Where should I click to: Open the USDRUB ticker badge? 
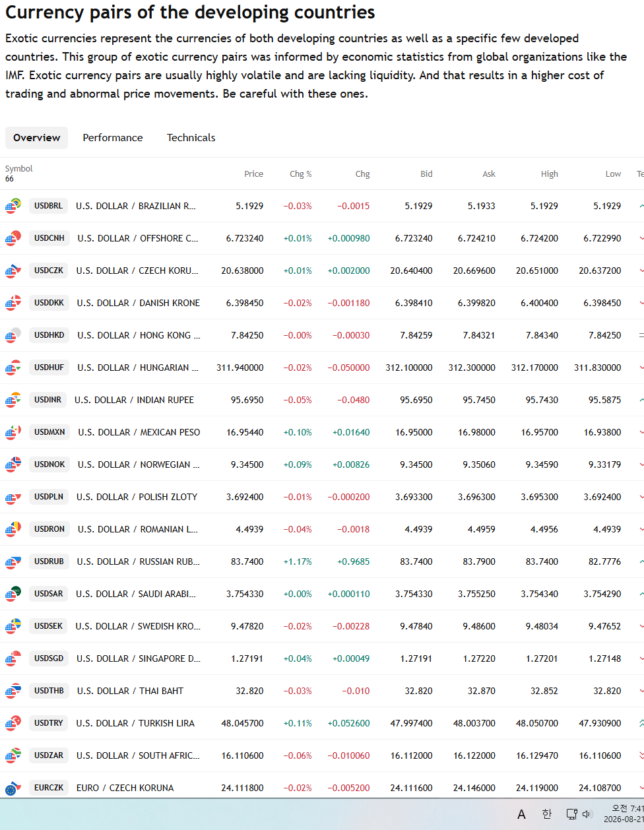coord(49,561)
